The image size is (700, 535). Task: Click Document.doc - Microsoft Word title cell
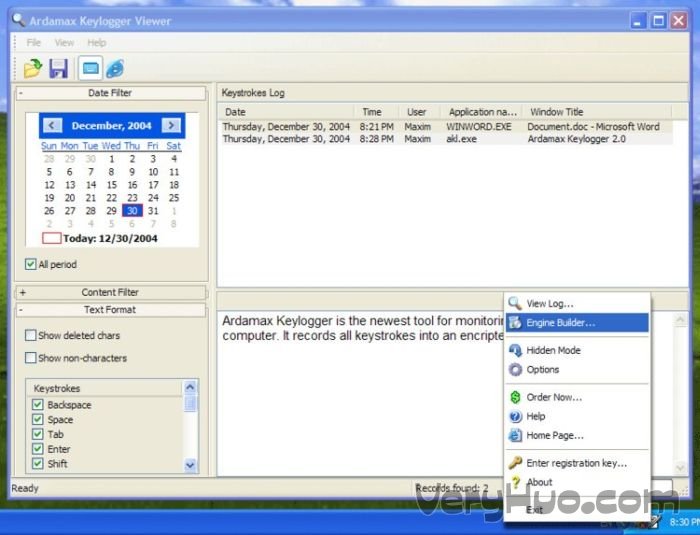coord(593,127)
